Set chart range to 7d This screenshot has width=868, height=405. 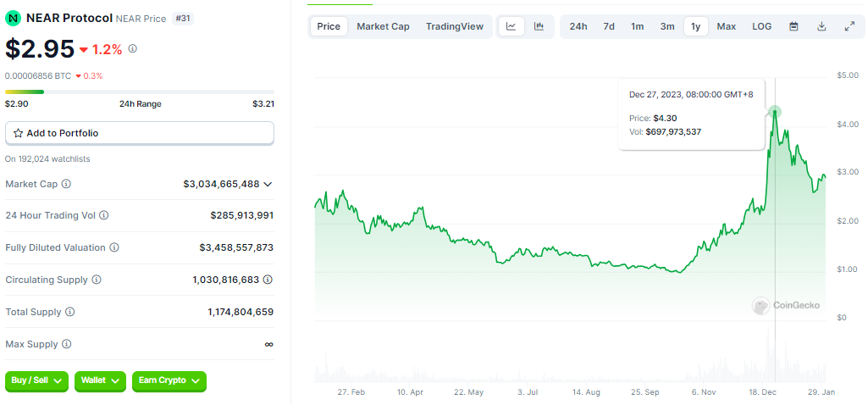coord(609,26)
